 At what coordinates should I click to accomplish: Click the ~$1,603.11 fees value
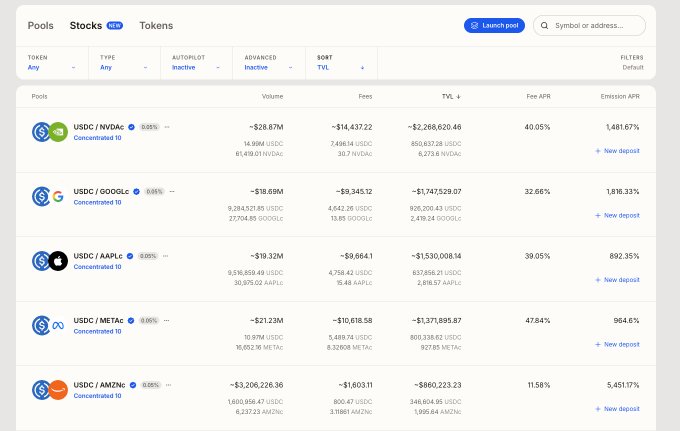tap(355, 385)
